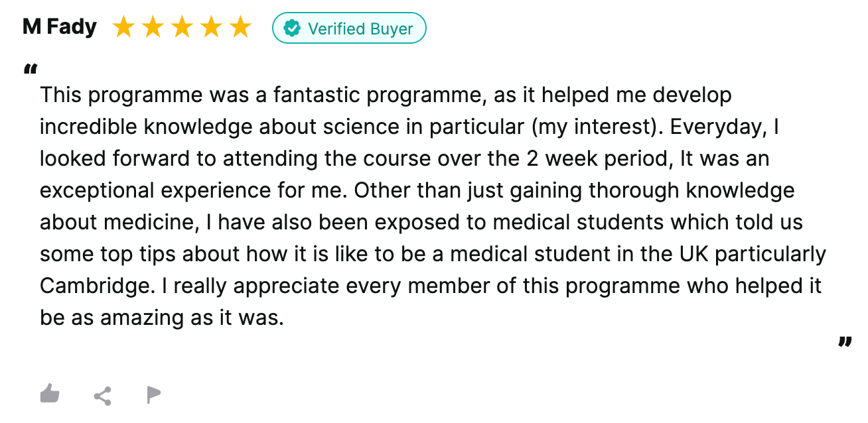
Task: Click the Verified Buyer text label
Action: (360, 29)
